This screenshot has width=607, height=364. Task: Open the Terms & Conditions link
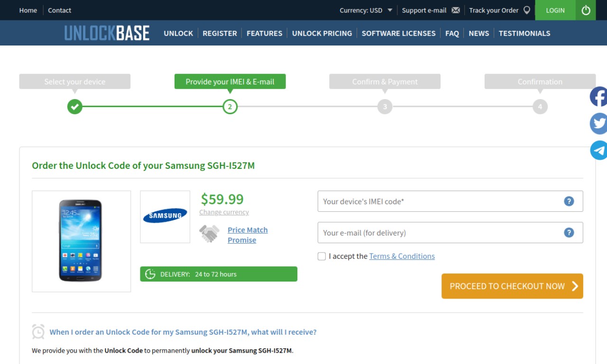coord(402,256)
